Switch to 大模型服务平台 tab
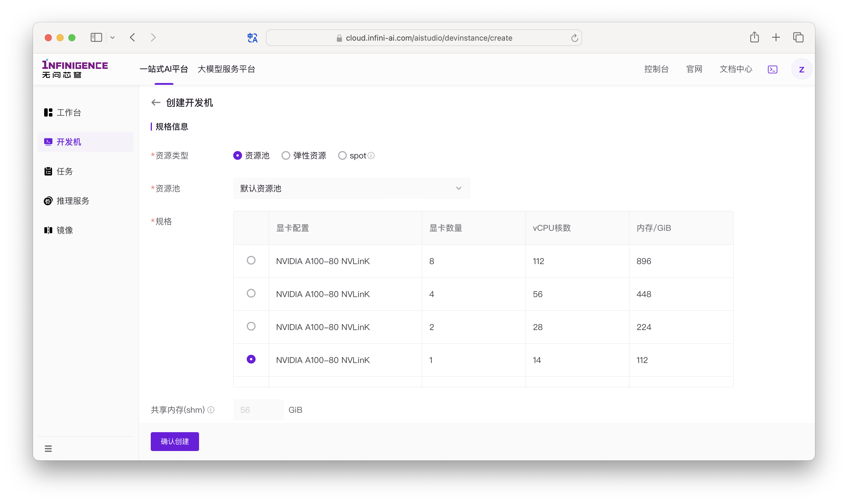848x504 pixels. click(x=226, y=69)
